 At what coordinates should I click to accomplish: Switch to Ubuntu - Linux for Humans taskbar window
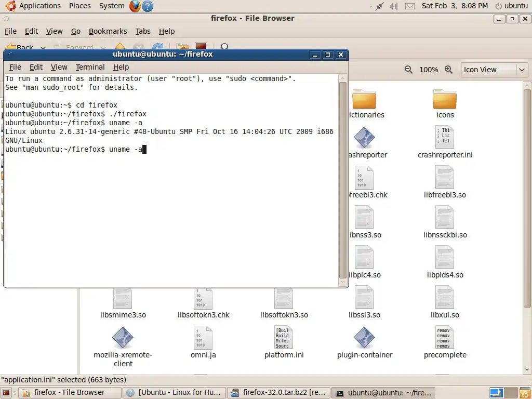pos(175,393)
